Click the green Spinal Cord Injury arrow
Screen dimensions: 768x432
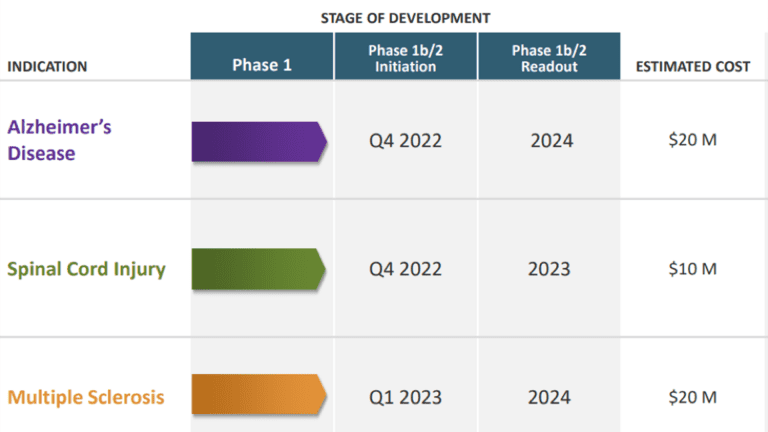pyautogui.click(x=259, y=269)
